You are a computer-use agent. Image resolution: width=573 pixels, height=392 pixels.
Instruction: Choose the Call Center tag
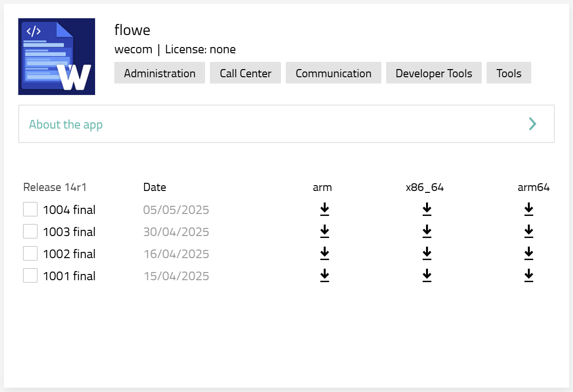pyautogui.click(x=245, y=73)
